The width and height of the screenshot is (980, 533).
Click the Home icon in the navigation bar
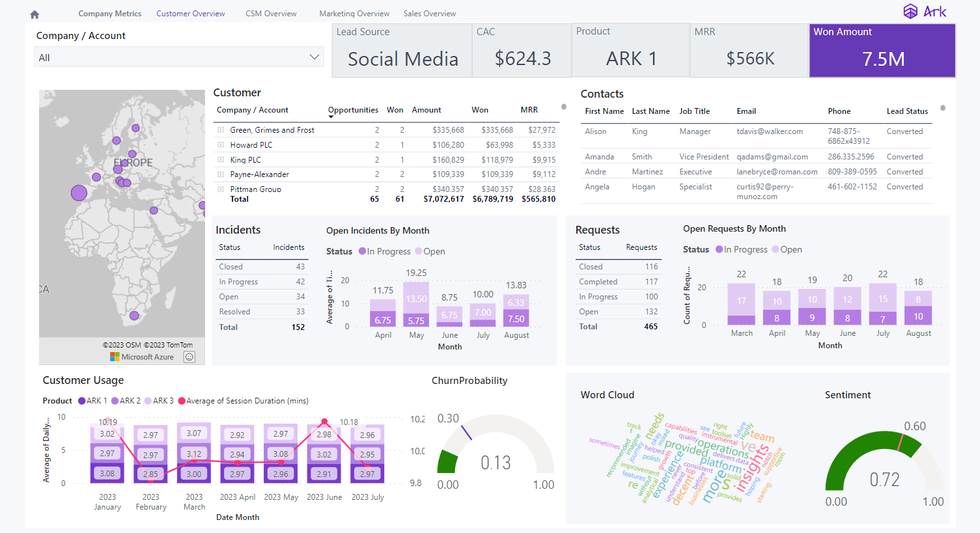33,13
